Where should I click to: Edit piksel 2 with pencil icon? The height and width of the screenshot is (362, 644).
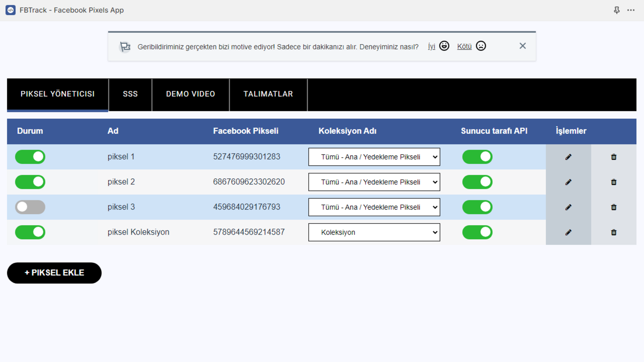[x=568, y=182]
